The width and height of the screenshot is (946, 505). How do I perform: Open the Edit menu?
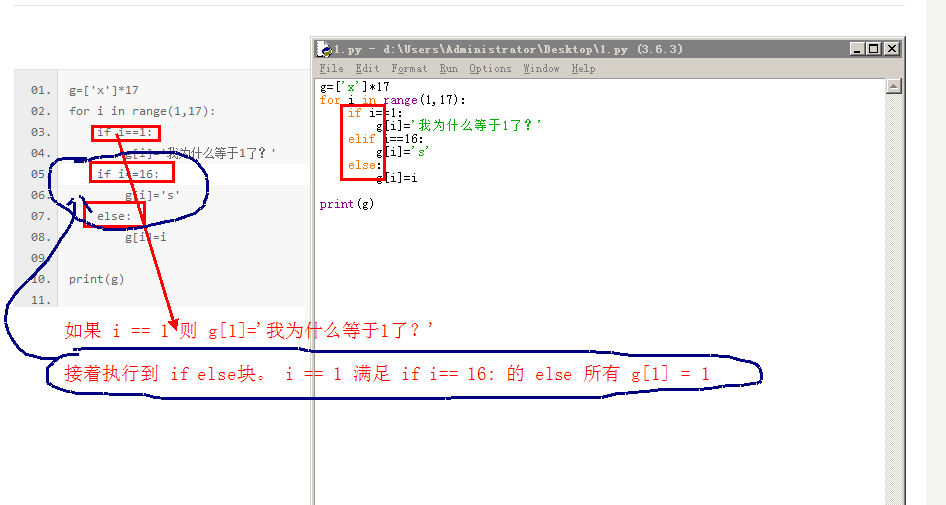(366, 69)
